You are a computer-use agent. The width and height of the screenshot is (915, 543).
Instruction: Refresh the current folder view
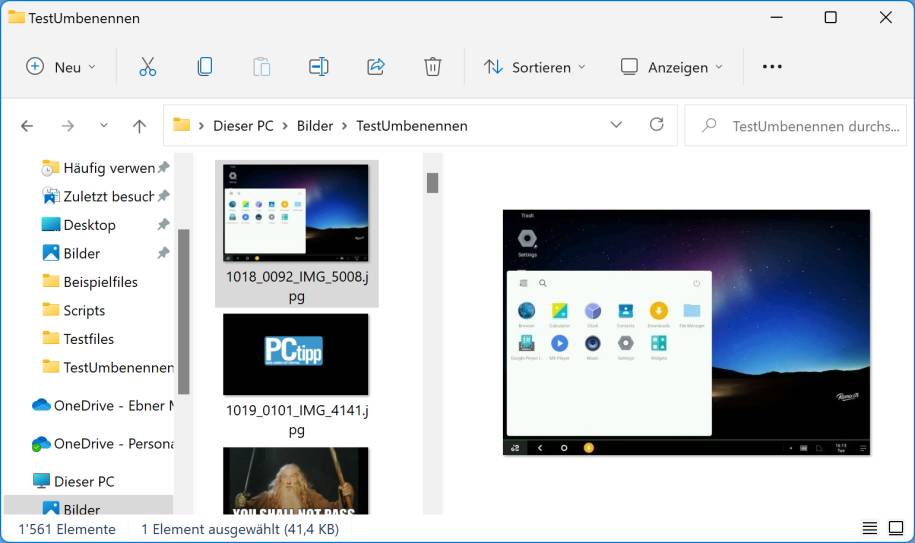coord(656,125)
